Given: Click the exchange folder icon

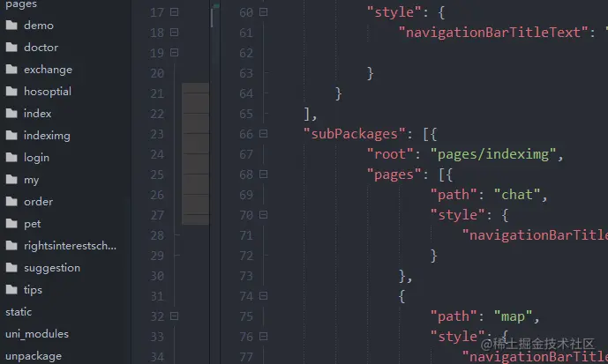Looking at the screenshot, I should coord(11,70).
